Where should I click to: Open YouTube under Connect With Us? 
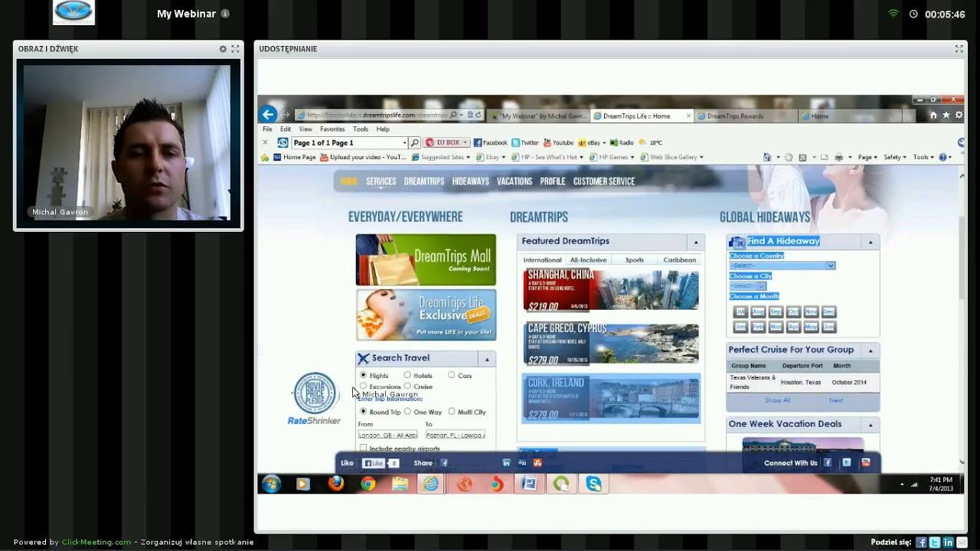(866, 463)
